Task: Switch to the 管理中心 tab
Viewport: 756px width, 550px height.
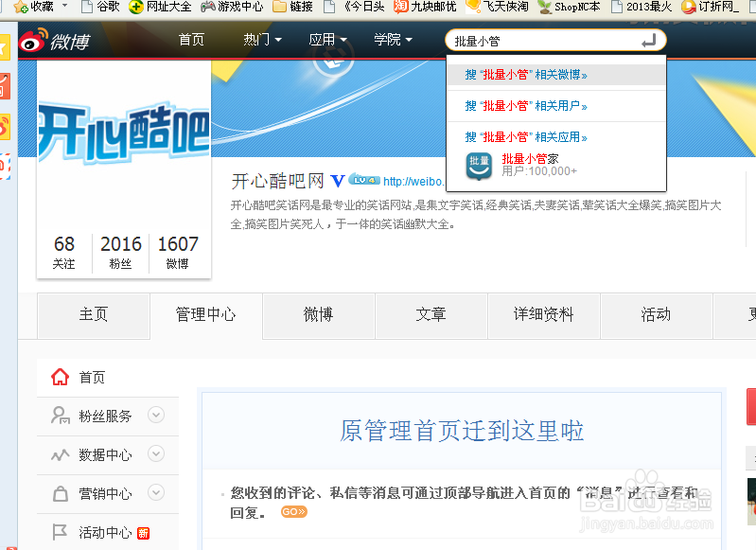Action: pyautogui.click(x=206, y=315)
